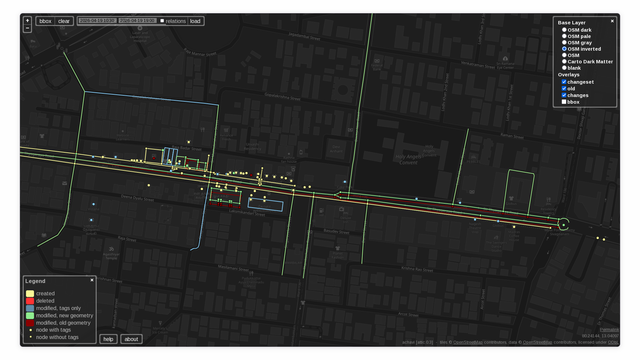Open the about dialog
This screenshot has width=640, height=360.
click(x=131, y=339)
